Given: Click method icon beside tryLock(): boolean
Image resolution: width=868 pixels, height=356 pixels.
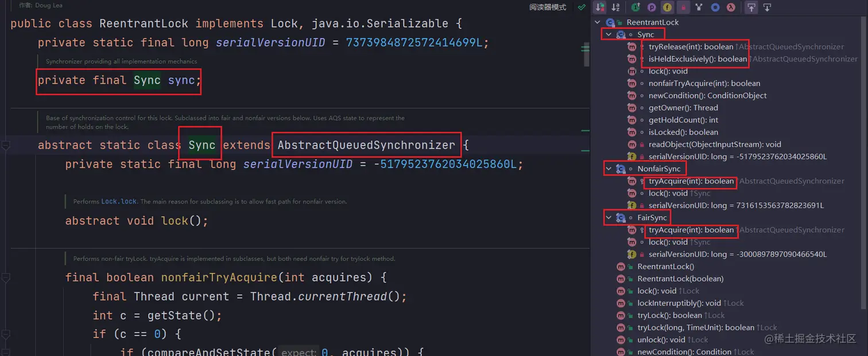Looking at the screenshot, I should click(x=621, y=315).
